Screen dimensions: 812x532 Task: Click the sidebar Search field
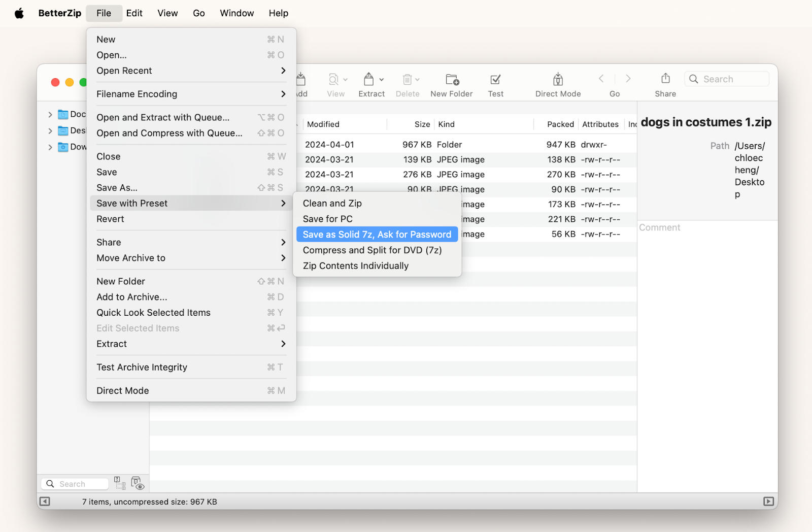click(x=75, y=484)
